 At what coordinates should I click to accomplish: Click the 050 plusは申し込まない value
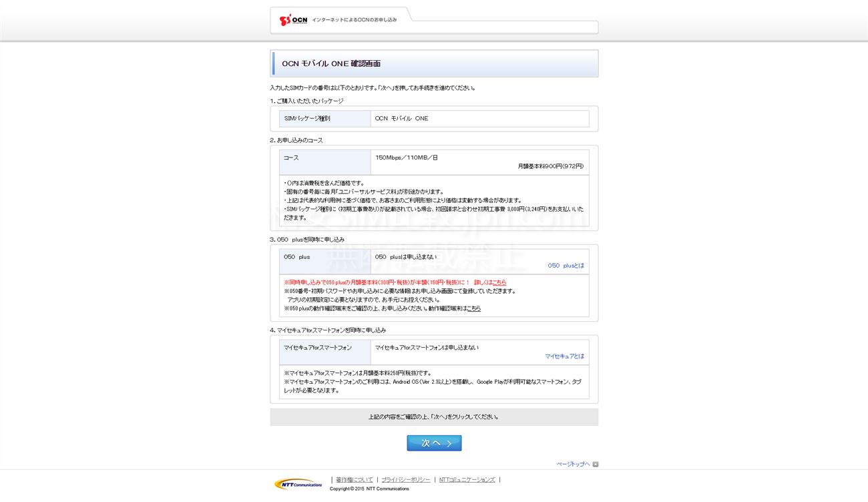pos(406,257)
